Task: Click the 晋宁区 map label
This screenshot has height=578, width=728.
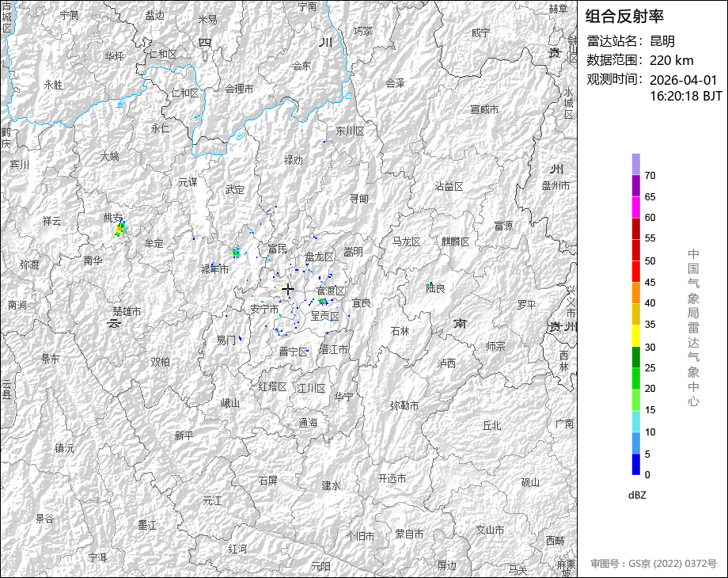Action: coord(294,352)
